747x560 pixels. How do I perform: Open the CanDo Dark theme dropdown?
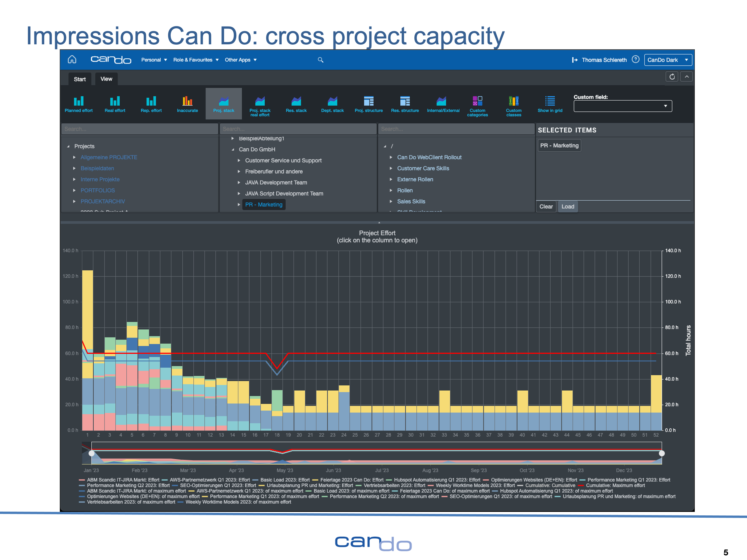click(x=668, y=60)
